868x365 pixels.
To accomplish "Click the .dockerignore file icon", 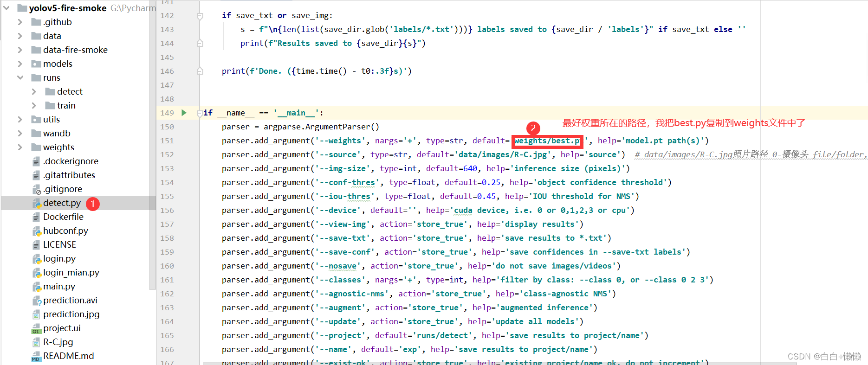I will point(36,161).
